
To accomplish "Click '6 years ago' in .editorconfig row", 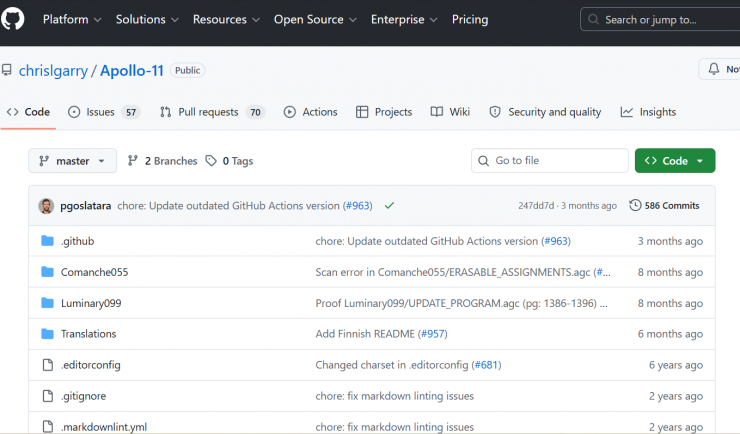I will pos(676,365).
